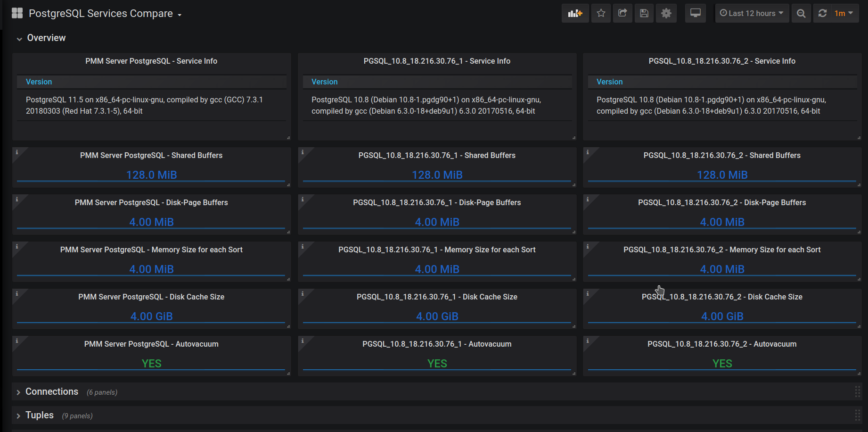
Task: Sort by Version column in PMM Server table
Action: 39,82
